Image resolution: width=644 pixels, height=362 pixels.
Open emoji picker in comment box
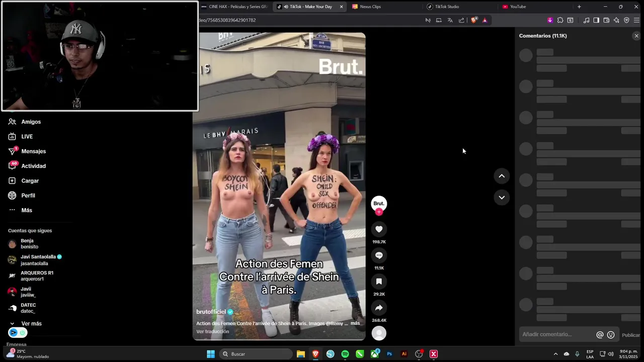611,335
